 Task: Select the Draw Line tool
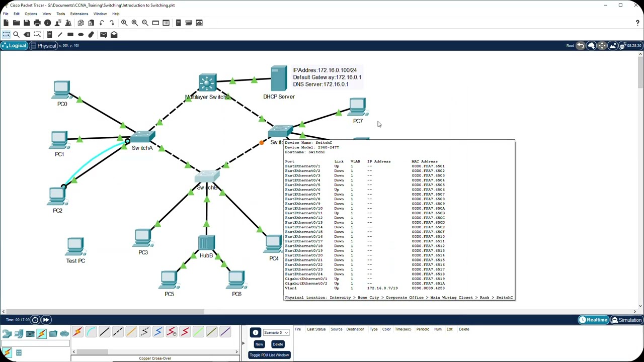coord(60,35)
